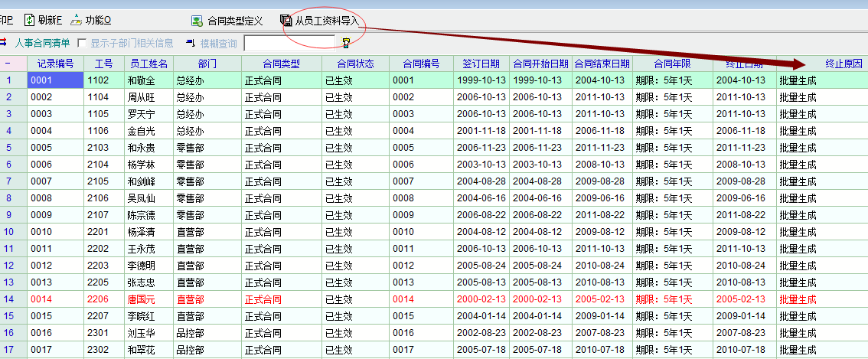Sort by 合同类型 column header
The image size is (868, 359).
pos(281,64)
